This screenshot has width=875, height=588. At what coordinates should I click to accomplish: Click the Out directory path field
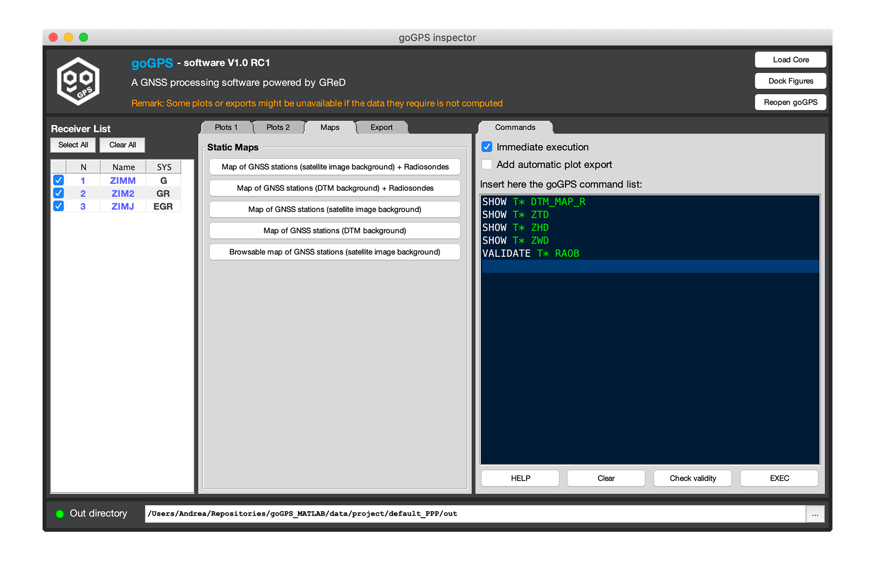(x=475, y=514)
